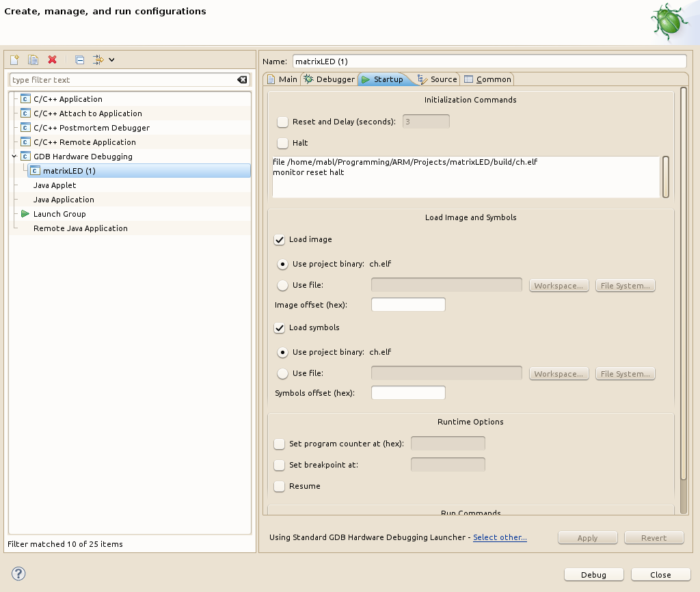Click the initialization commands box scrollbar
The width and height of the screenshot is (700, 592).
(x=666, y=177)
